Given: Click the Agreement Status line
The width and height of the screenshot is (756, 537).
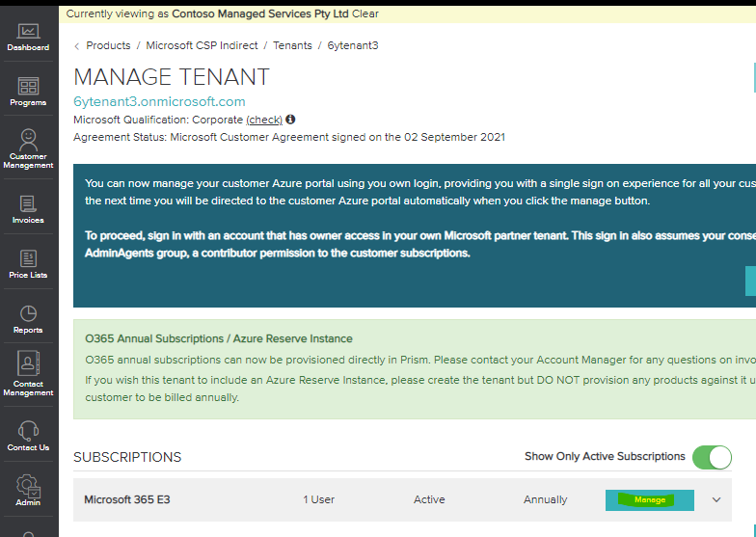Looking at the screenshot, I should 289,137.
